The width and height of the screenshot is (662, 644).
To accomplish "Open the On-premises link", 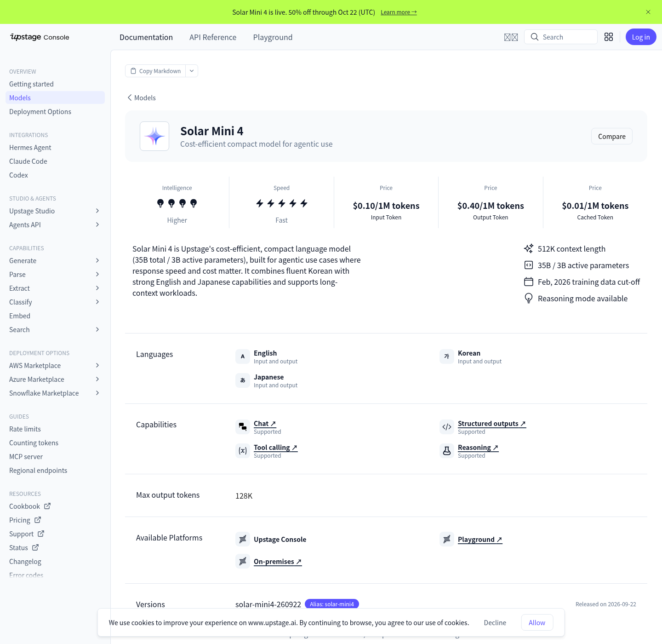I will click(278, 562).
